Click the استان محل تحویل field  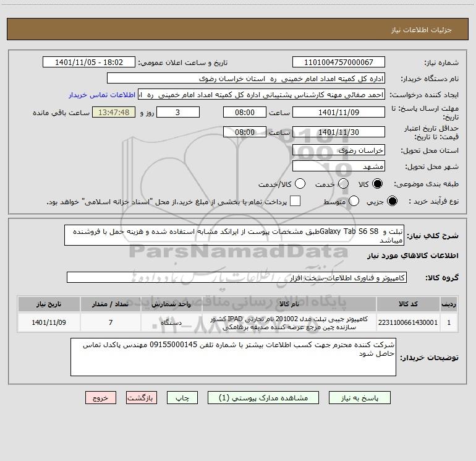coord(339,150)
